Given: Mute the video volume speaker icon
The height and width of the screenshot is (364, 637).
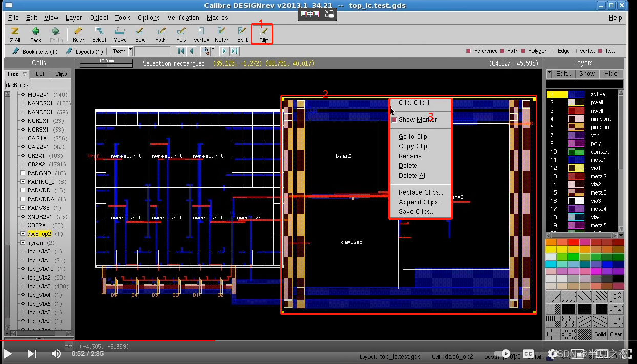Looking at the screenshot, I should (x=56, y=353).
